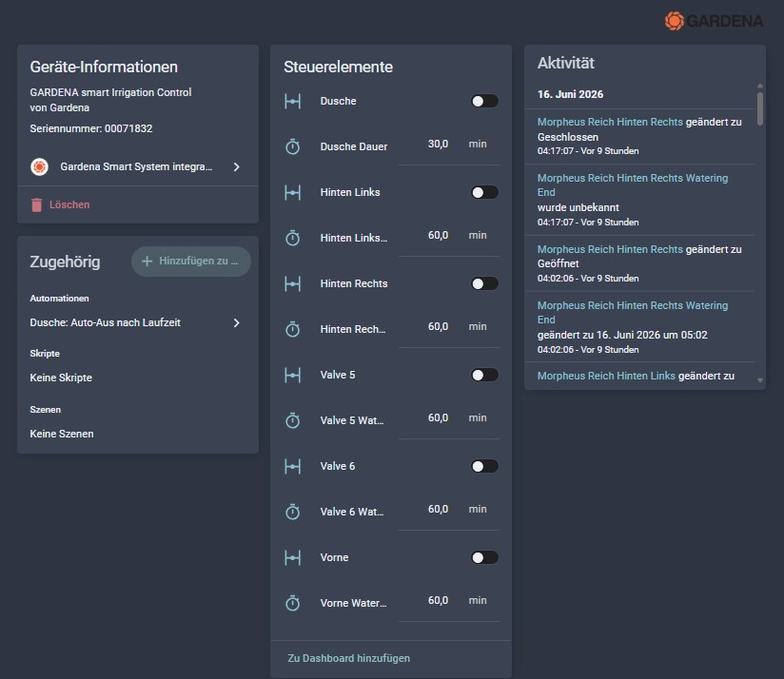
Task: Click the Aktivität heading
Action: pos(565,63)
